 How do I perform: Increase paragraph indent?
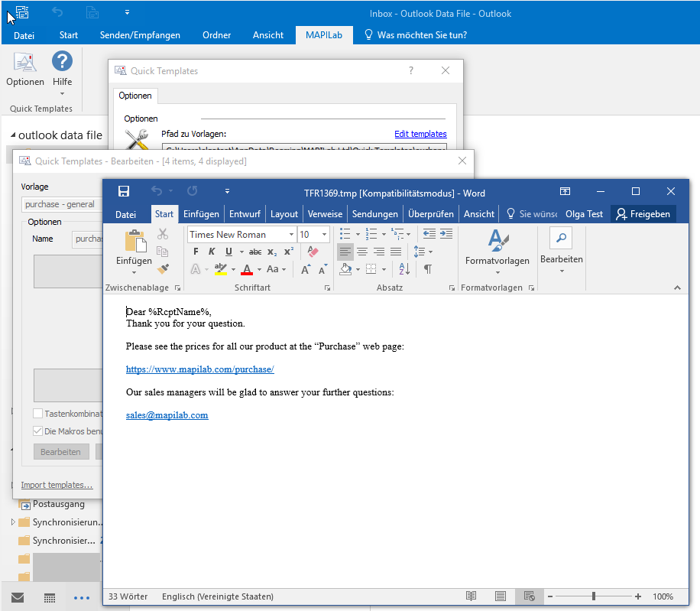coord(446,233)
